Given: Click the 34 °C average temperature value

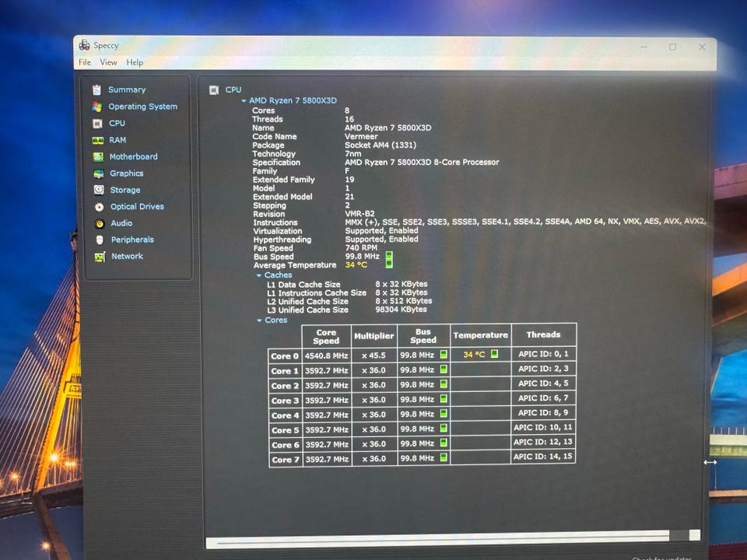Looking at the screenshot, I should (356, 264).
